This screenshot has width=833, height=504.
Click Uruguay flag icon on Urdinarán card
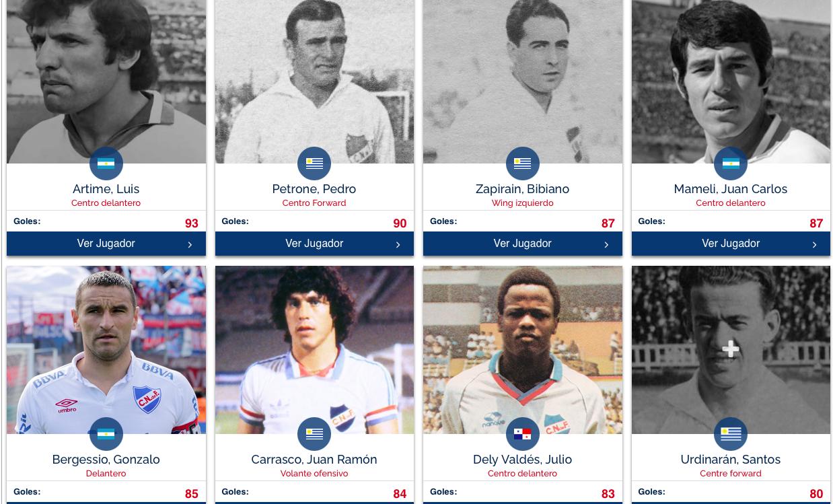click(731, 434)
